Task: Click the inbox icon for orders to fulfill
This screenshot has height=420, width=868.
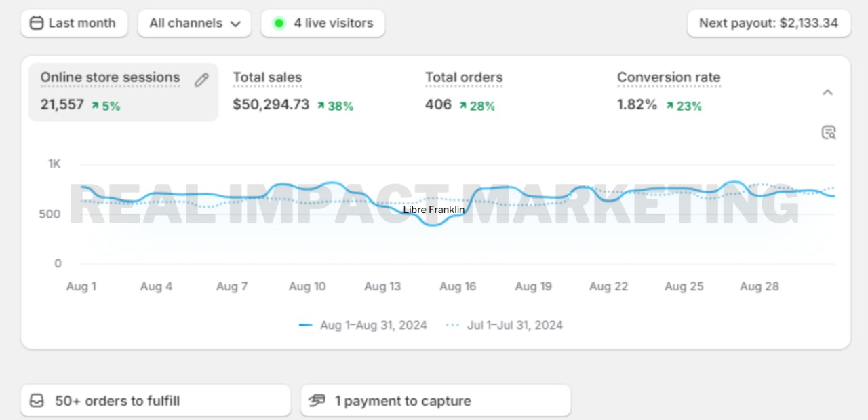Action: [37, 401]
